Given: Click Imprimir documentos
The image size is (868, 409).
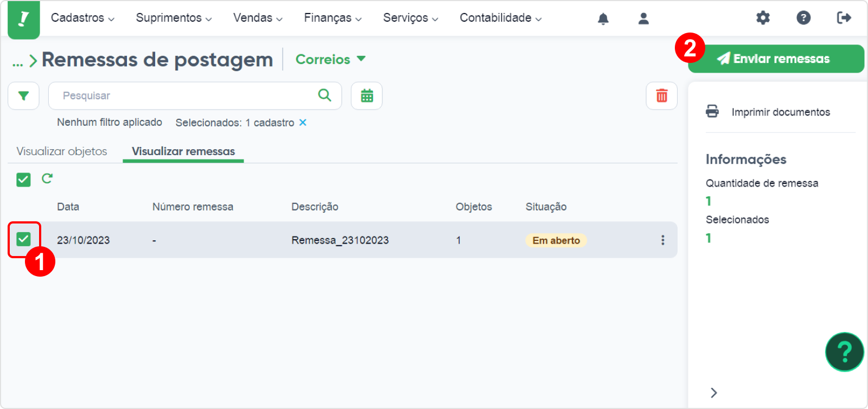Looking at the screenshot, I should 781,112.
